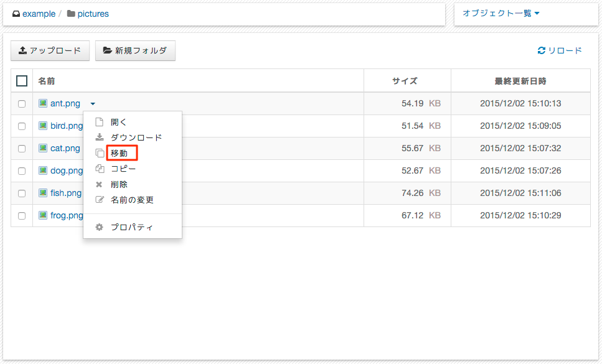The width and height of the screenshot is (602, 364).
Task: Click the copy icon beside コピー
Action: pos(100,169)
